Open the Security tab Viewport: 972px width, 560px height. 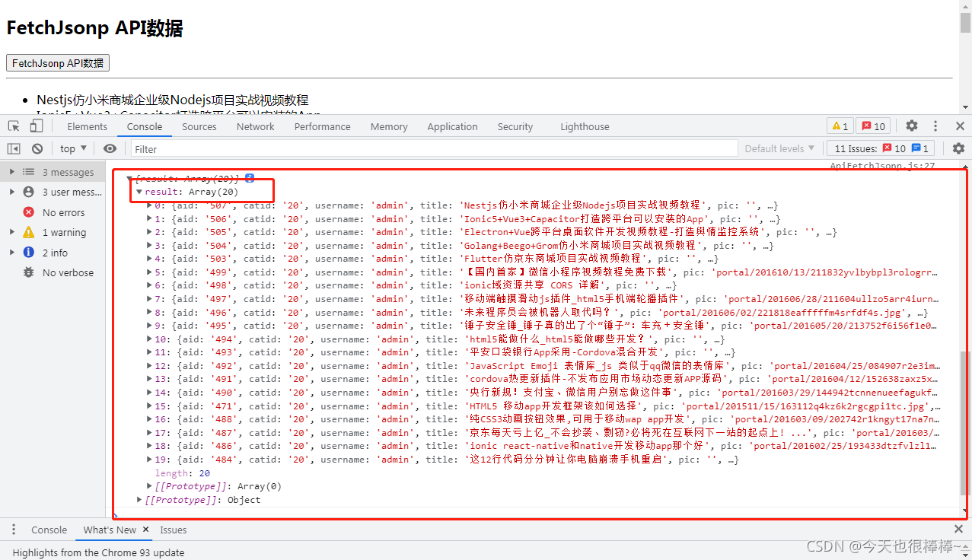tap(515, 126)
